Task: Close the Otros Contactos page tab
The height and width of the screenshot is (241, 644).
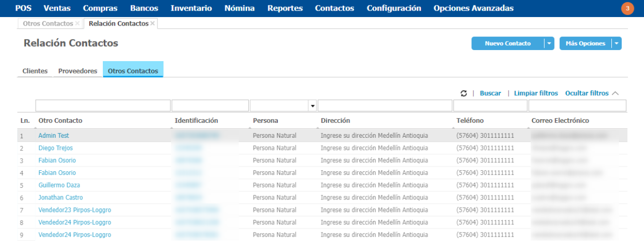Action: coord(77,24)
